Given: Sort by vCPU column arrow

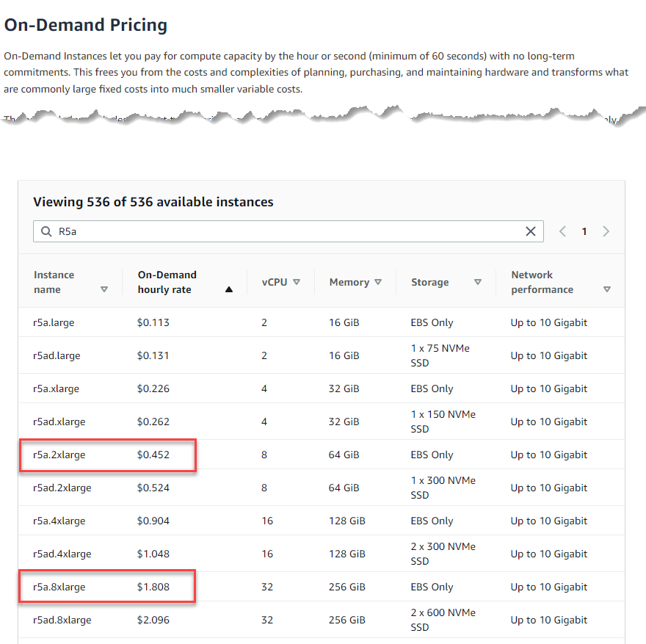Looking at the screenshot, I should pyautogui.click(x=297, y=282).
